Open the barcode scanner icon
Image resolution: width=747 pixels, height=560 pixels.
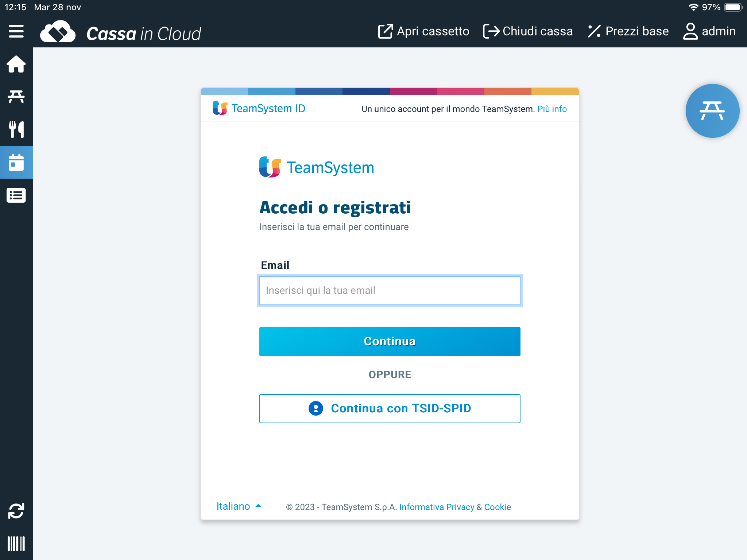pyautogui.click(x=16, y=544)
